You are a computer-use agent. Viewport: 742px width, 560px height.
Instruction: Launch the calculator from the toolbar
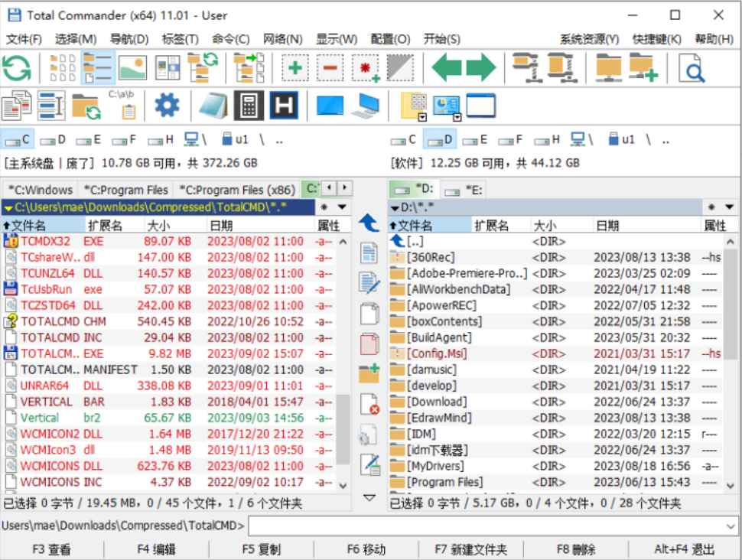(249, 107)
